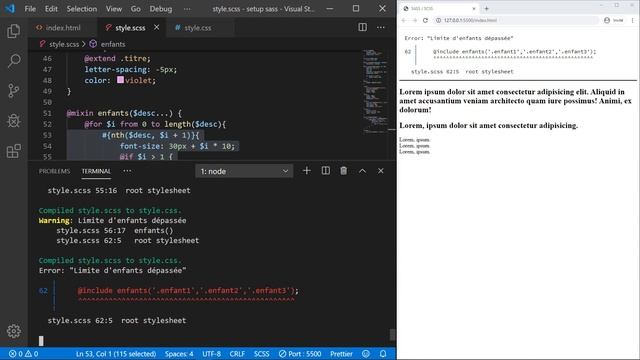
Task: Click line number 51 in the gutter
Action: [47, 113]
